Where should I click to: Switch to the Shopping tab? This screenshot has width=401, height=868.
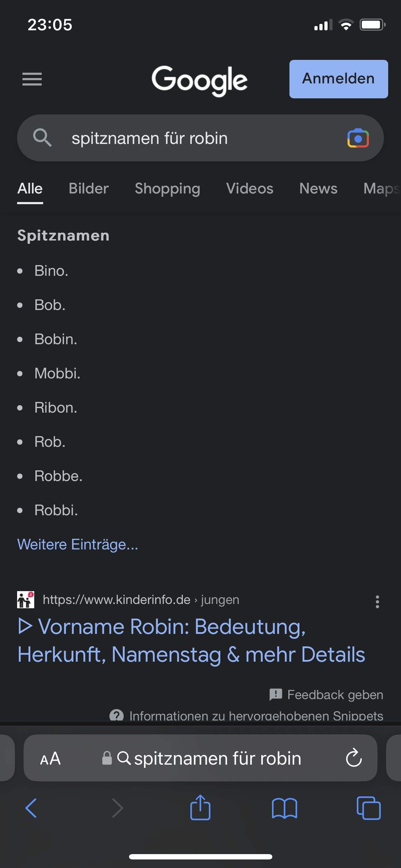tap(167, 188)
